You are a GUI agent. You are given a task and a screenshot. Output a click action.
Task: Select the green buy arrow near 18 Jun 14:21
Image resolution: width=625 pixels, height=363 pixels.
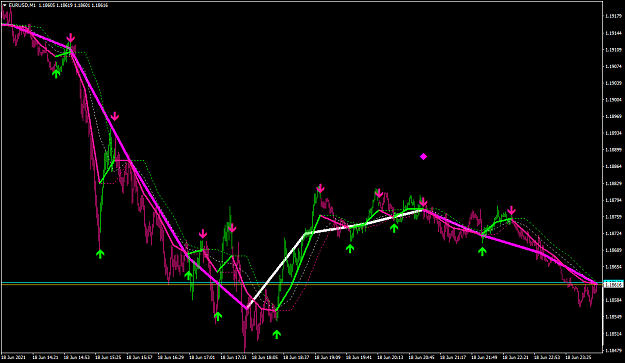tap(56, 73)
